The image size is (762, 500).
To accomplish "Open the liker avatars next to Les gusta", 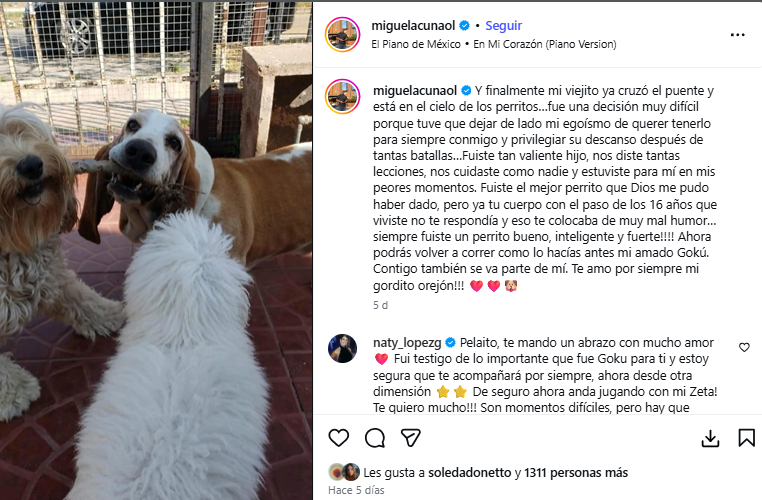I will (x=344, y=472).
